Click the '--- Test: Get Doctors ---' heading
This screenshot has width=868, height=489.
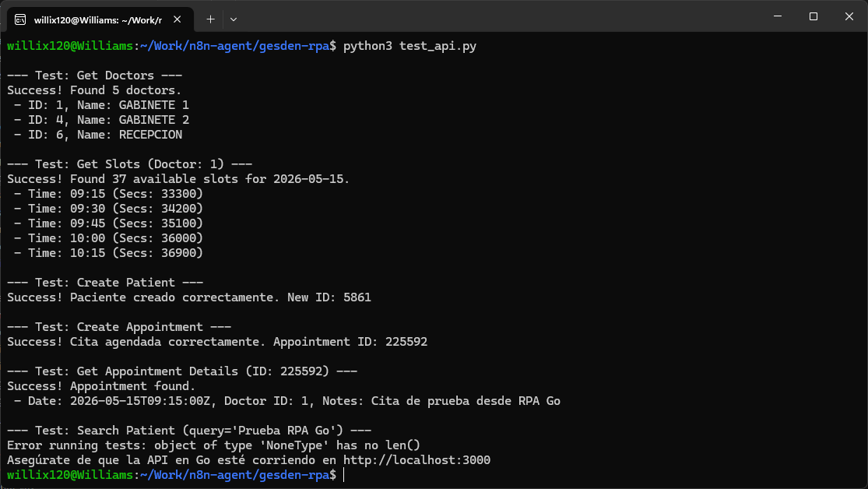point(95,76)
